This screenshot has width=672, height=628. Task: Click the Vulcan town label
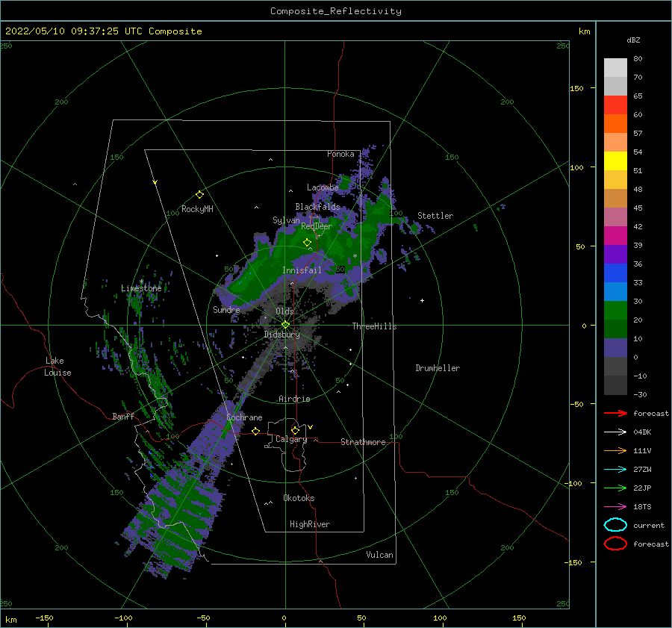[379, 555]
